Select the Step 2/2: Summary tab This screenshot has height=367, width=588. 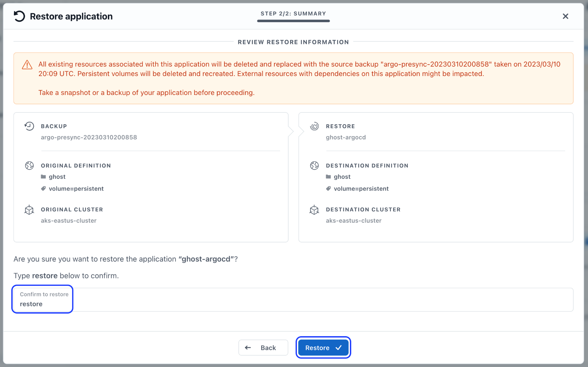tap(293, 14)
